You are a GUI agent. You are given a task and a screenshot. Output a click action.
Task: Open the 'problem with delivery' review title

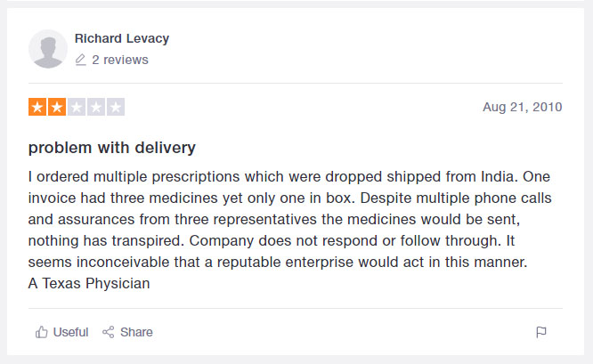point(112,147)
